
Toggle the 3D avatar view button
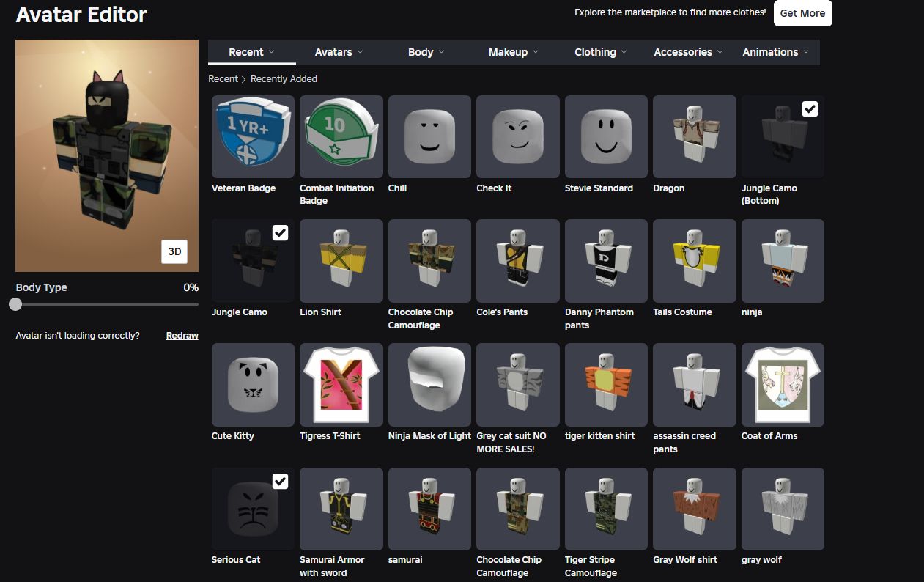[174, 251]
